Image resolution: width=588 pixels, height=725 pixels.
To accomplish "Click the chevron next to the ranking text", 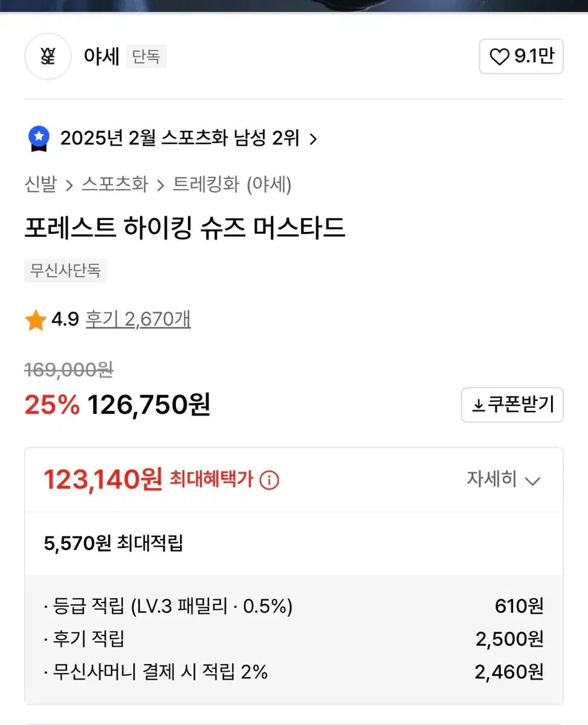I will (313, 140).
